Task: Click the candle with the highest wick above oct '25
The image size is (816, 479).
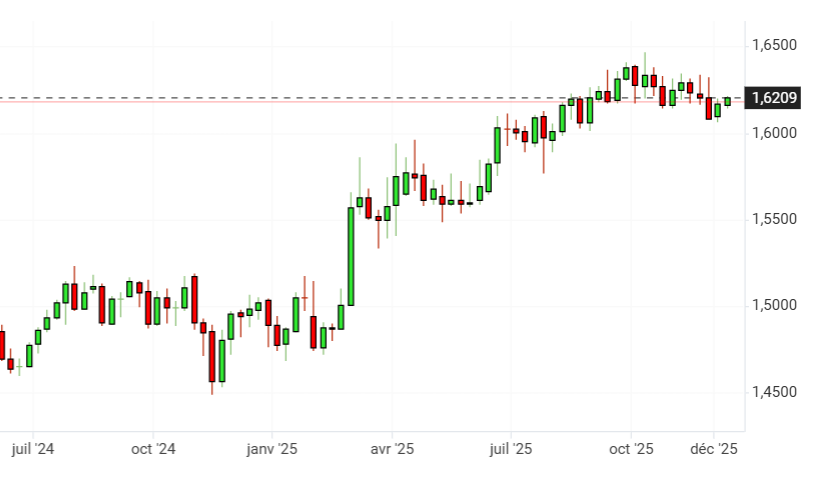Action: 645,80
